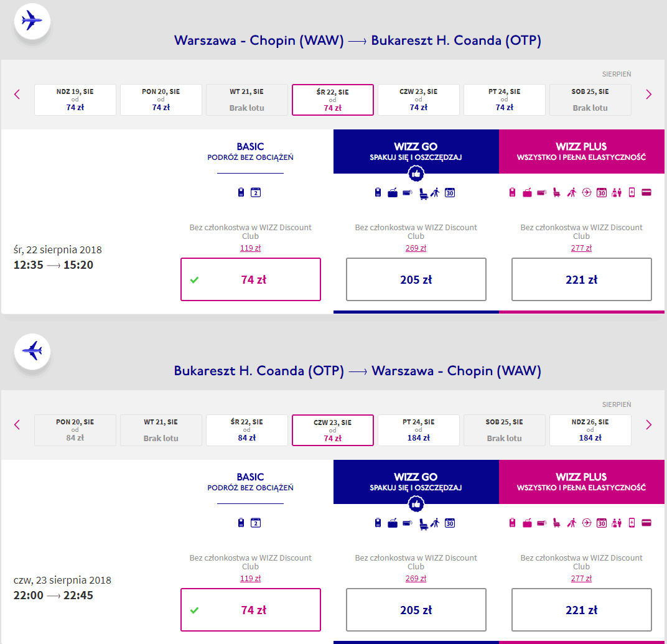Select outbound date CZW 23, SIE
Image resolution: width=667 pixels, height=644 pixels.
(x=419, y=100)
